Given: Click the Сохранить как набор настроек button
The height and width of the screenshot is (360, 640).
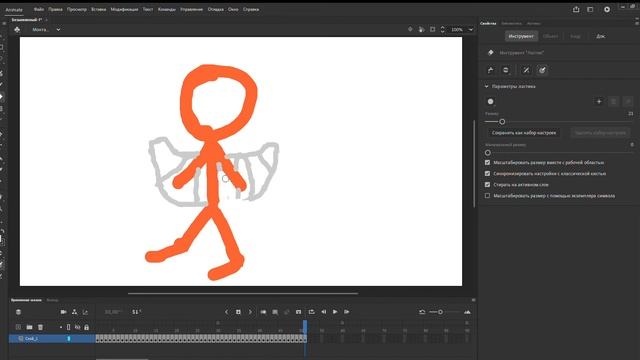Looking at the screenshot, I should pos(524,133).
